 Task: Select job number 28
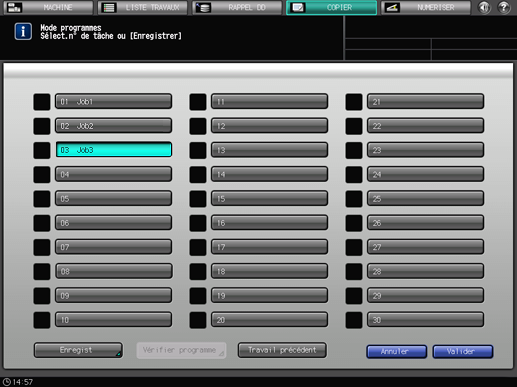(425, 271)
